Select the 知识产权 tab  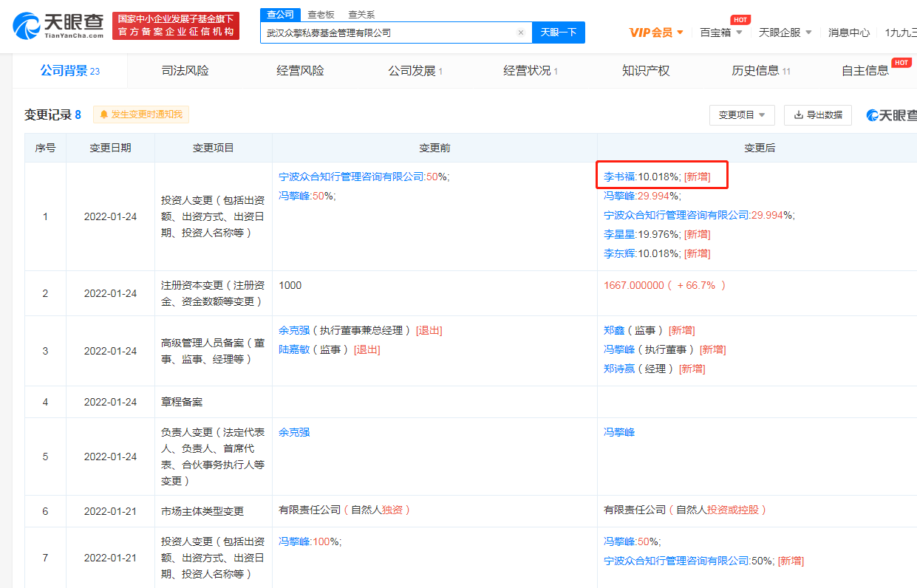(646, 71)
